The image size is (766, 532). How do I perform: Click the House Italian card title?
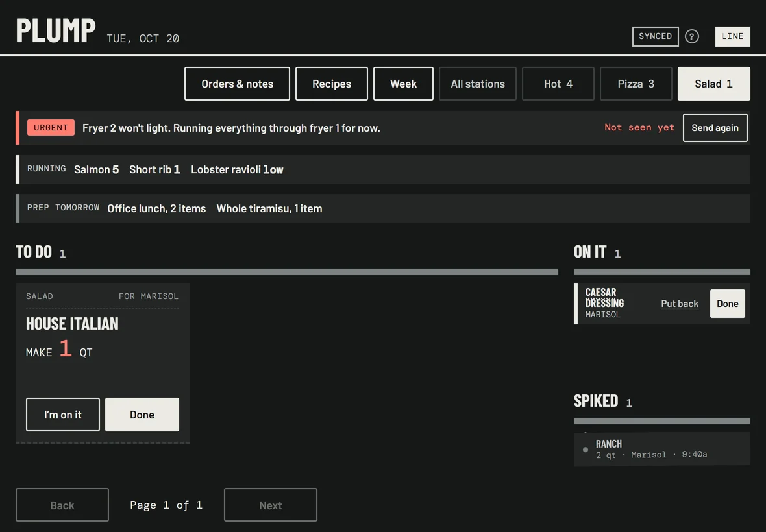point(72,324)
